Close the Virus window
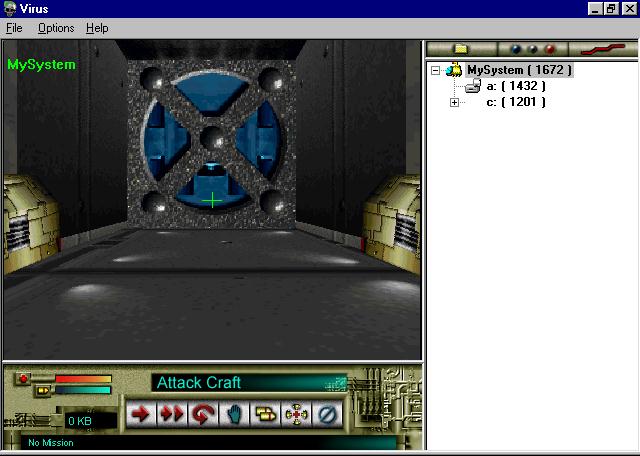 (x=629, y=9)
